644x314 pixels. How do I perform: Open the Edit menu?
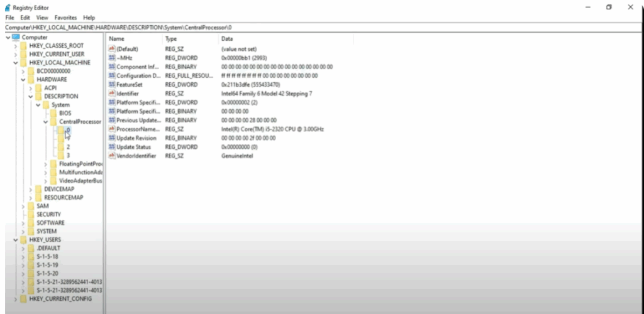tap(25, 18)
